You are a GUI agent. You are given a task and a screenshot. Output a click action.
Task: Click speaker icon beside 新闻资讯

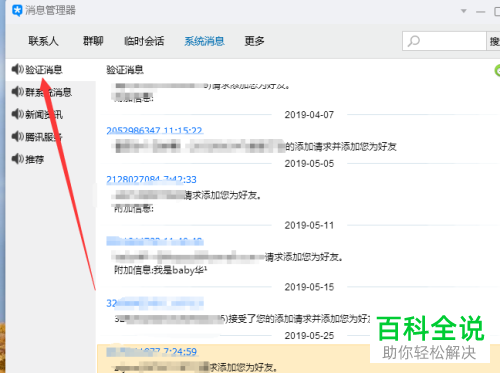18,114
